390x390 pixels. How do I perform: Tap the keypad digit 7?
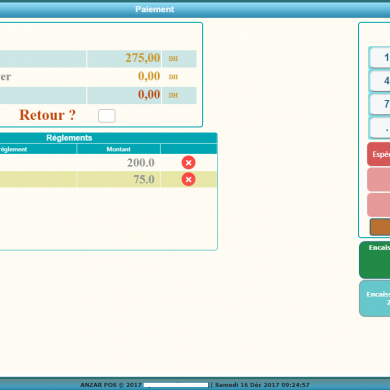coord(380,104)
